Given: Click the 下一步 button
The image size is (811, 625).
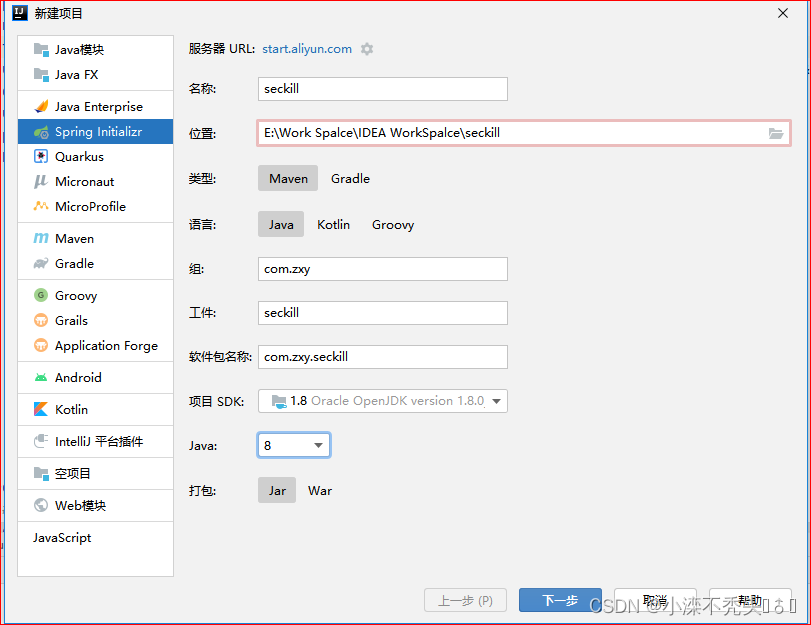Looking at the screenshot, I should pos(560,600).
